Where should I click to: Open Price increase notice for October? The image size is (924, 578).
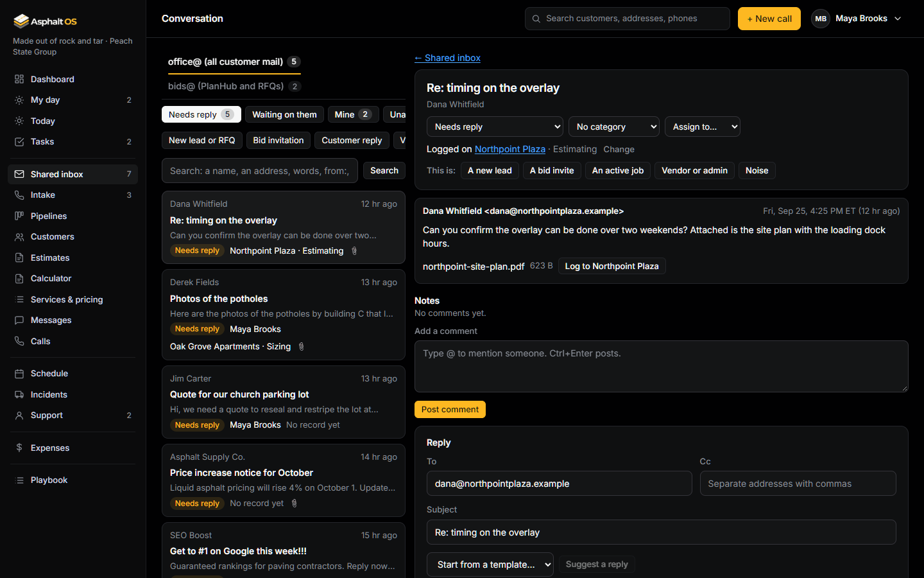(x=284, y=480)
